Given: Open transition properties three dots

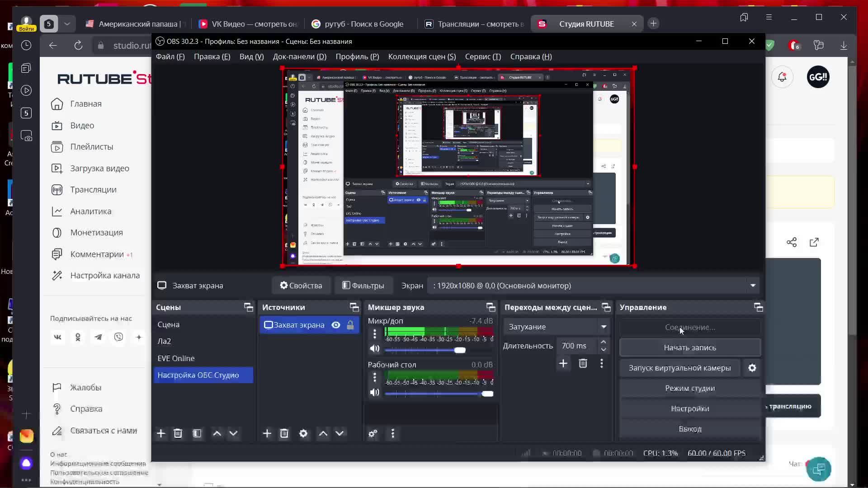Looking at the screenshot, I should pyautogui.click(x=602, y=364).
